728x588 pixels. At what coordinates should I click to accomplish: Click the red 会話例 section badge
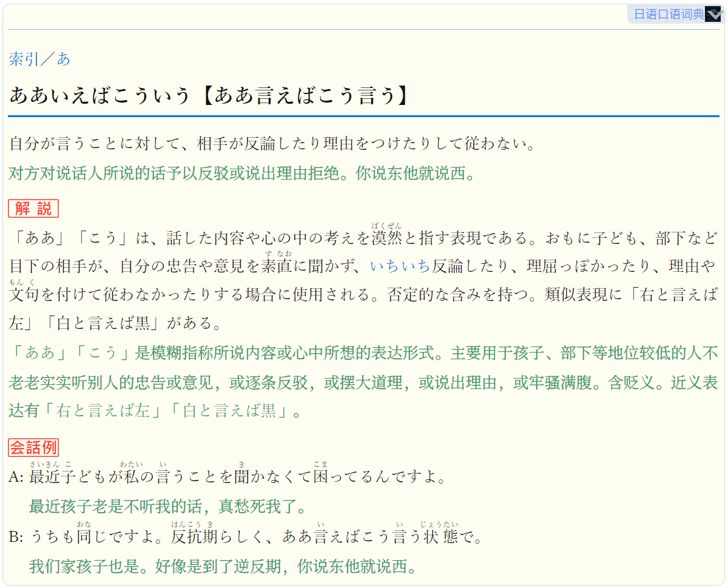click(x=33, y=448)
